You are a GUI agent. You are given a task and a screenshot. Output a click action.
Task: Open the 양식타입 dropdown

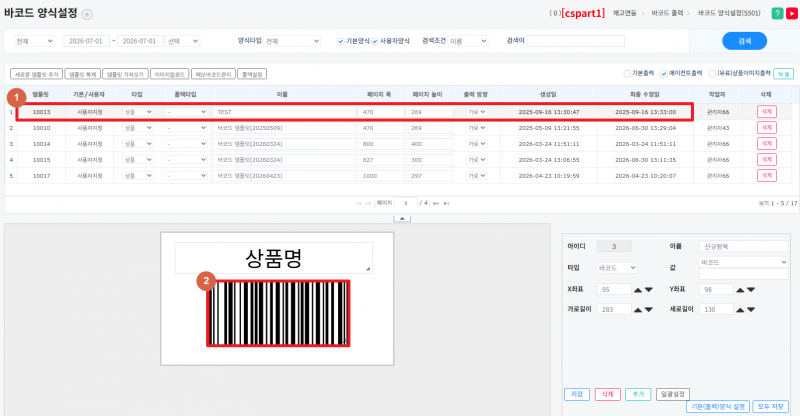[292, 41]
